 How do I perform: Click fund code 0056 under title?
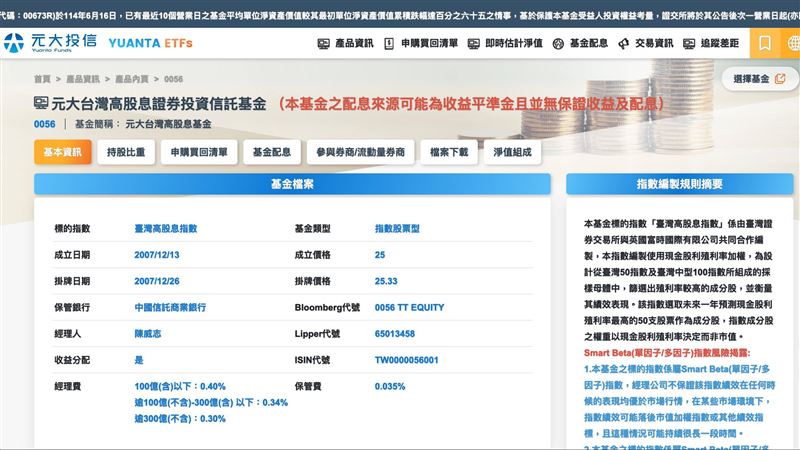point(44,124)
